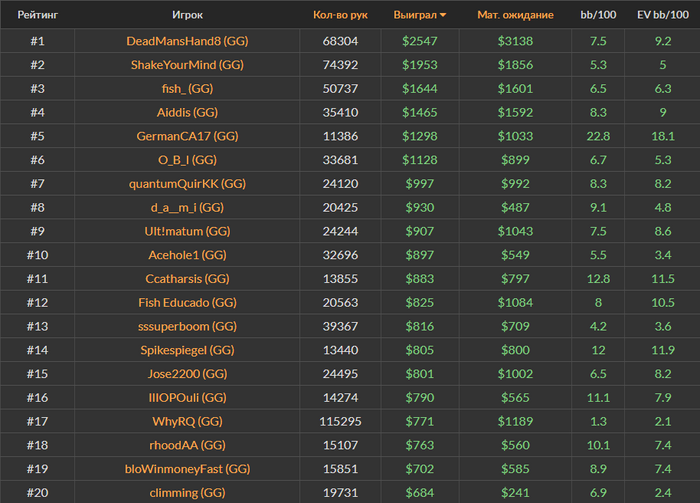
Task: Select player fish_ (GG)
Action: [x=188, y=88]
